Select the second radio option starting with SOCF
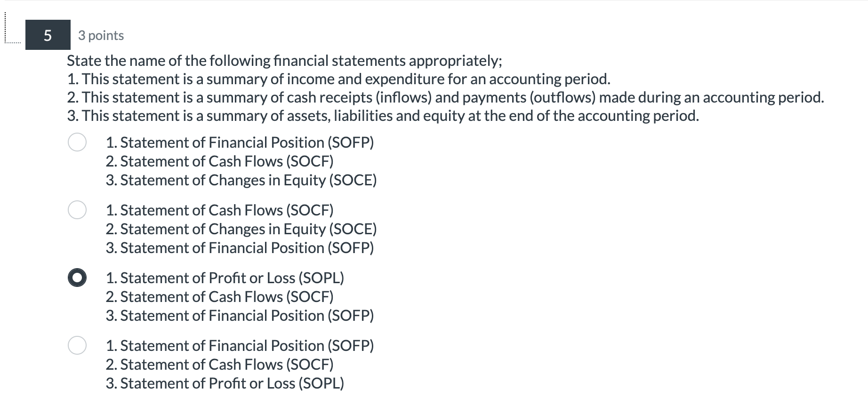Image resolution: width=868 pixels, height=413 pixels. (x=78, y=210)
